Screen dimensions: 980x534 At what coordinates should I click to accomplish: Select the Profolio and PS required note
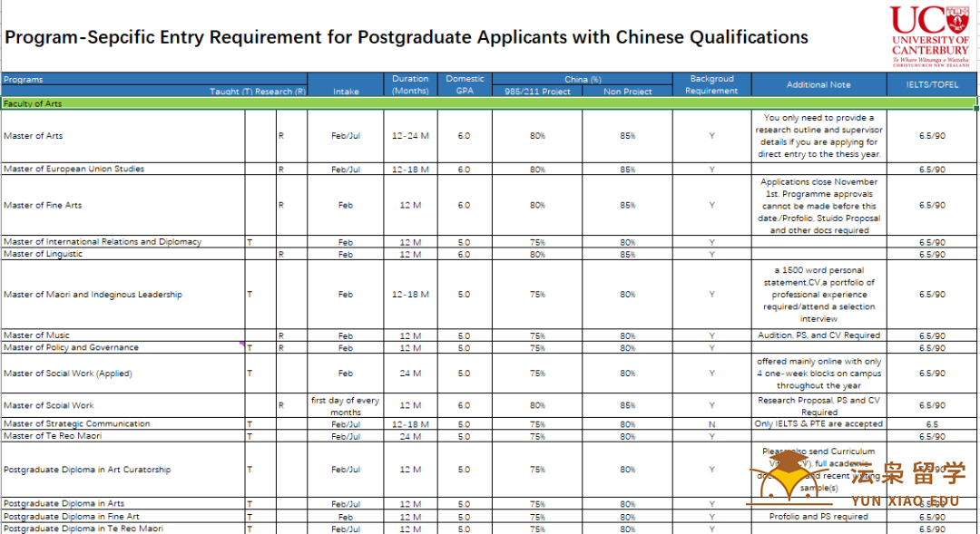(x=818, y=517)
